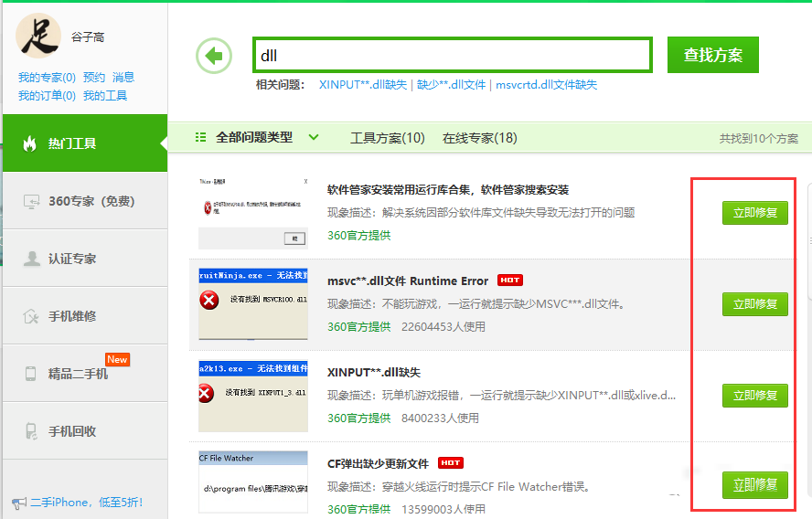Viewport: 812px width, 519px height.
Task: Open the CF弹出缺少更新文件 result title
Action: tap(378, 463)
